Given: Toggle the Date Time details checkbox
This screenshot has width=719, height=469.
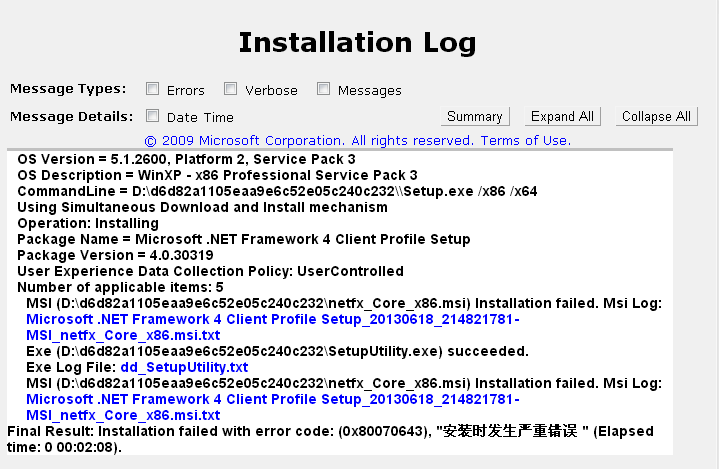Looking at the screenshot, I should [152, 116].
